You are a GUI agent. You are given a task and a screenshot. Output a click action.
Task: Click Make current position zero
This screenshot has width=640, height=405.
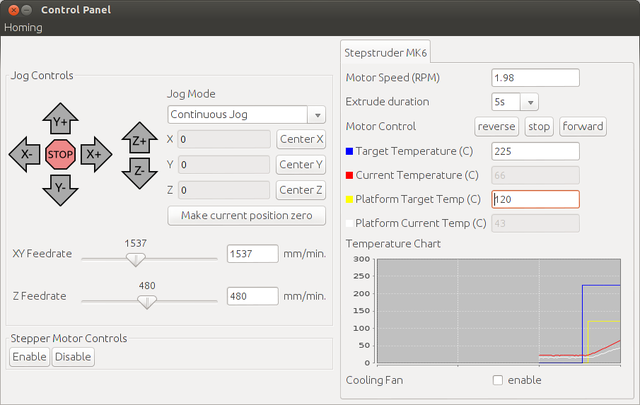pos(246,215)
